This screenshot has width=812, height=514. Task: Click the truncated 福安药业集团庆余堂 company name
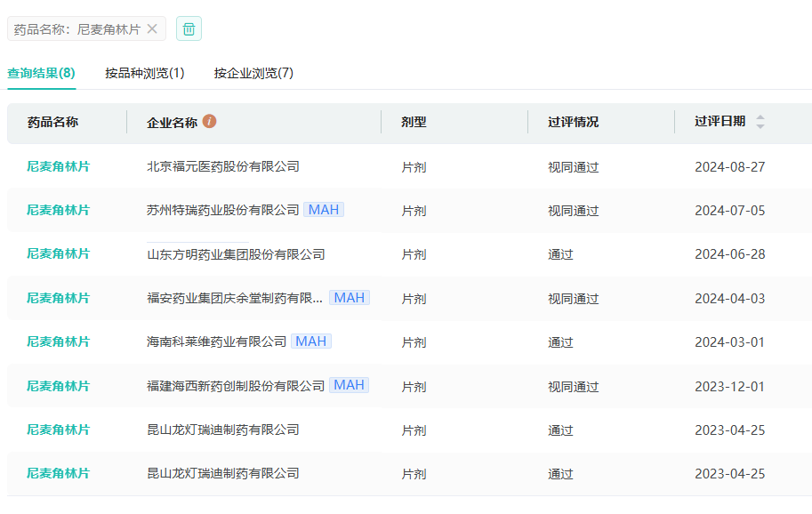pos(235,298)
